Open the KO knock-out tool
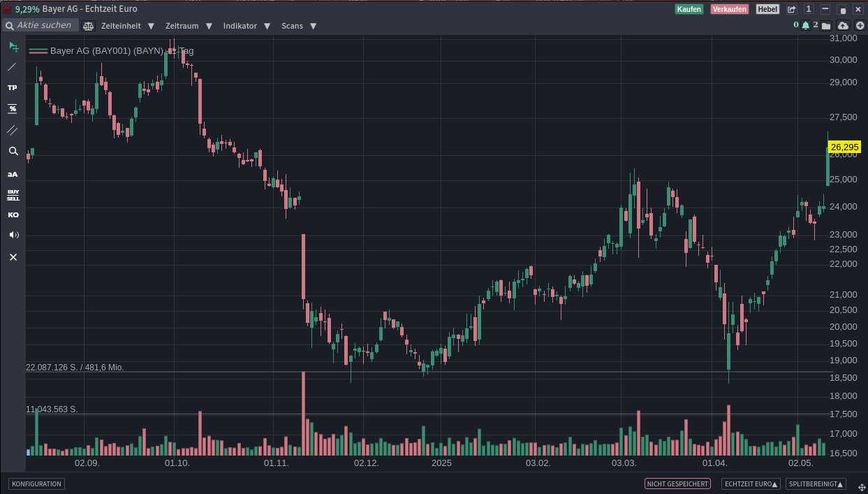The height and width of the screenshot is (494, 868). [13, 215]
